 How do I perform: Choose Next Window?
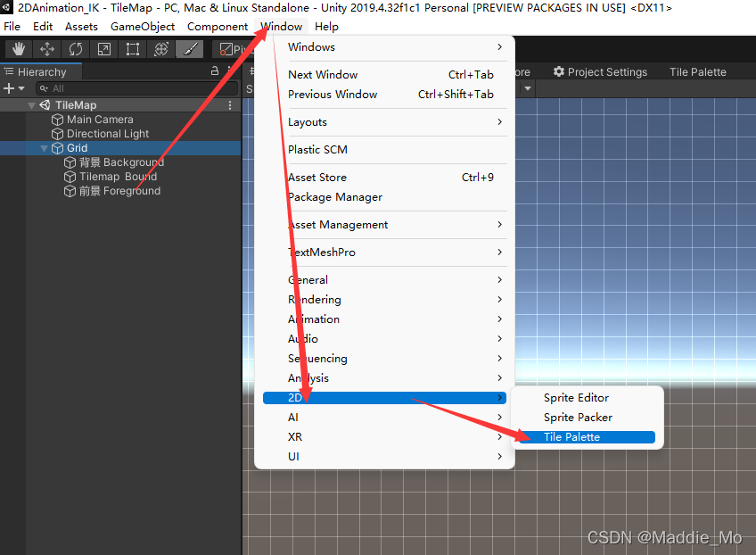click(x=385, y=75)
